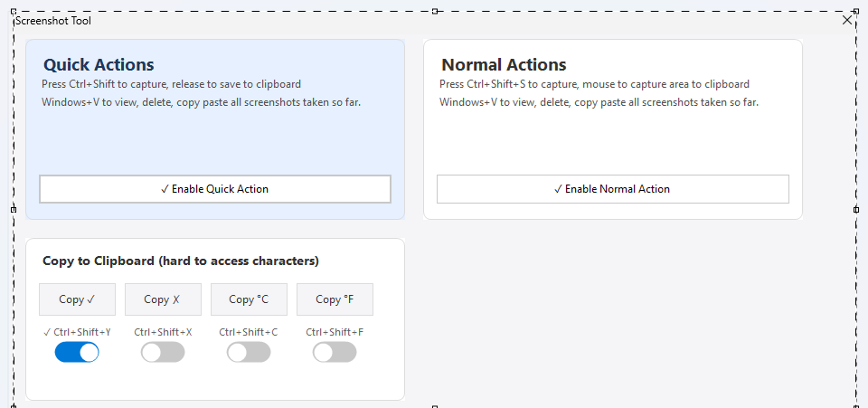Click the Enable Quick Action button
Viewport: 868px width, 408px height.
click(x=215, y=189)
